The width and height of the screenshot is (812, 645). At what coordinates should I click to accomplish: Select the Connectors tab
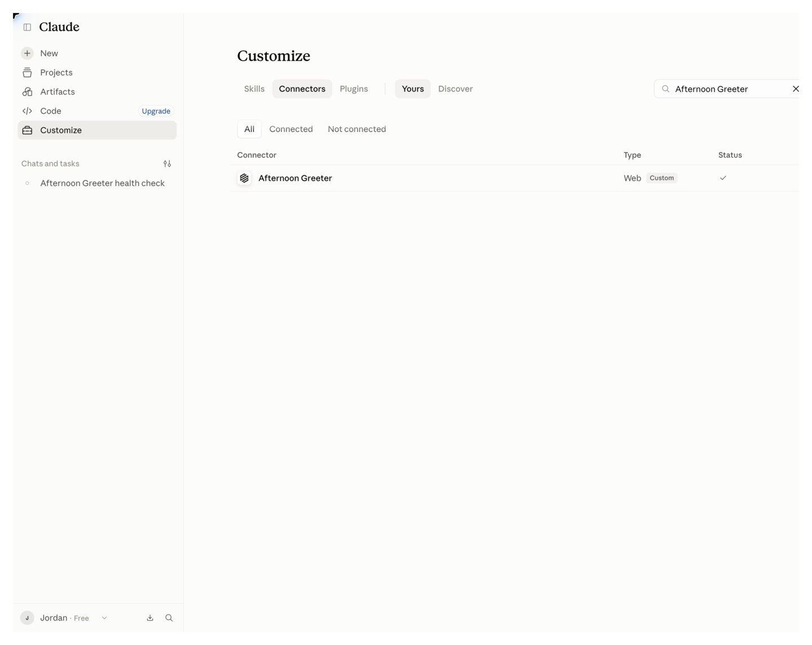tap(302, 89)
